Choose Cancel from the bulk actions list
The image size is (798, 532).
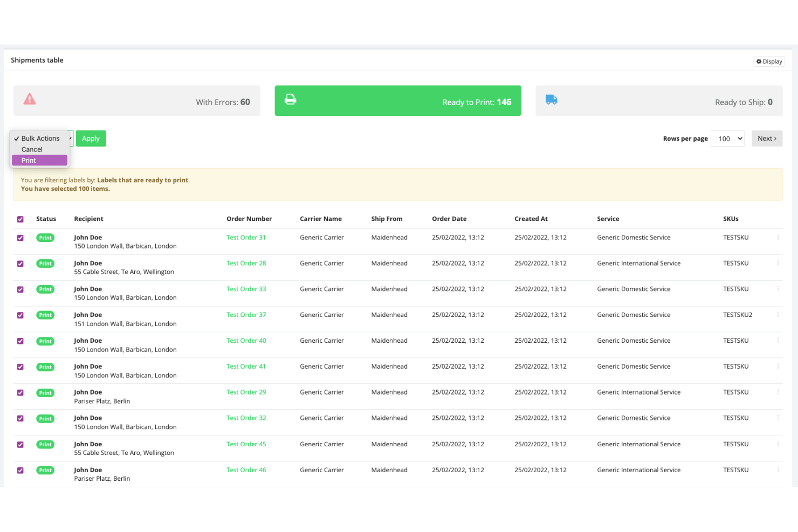pos(39,149)
